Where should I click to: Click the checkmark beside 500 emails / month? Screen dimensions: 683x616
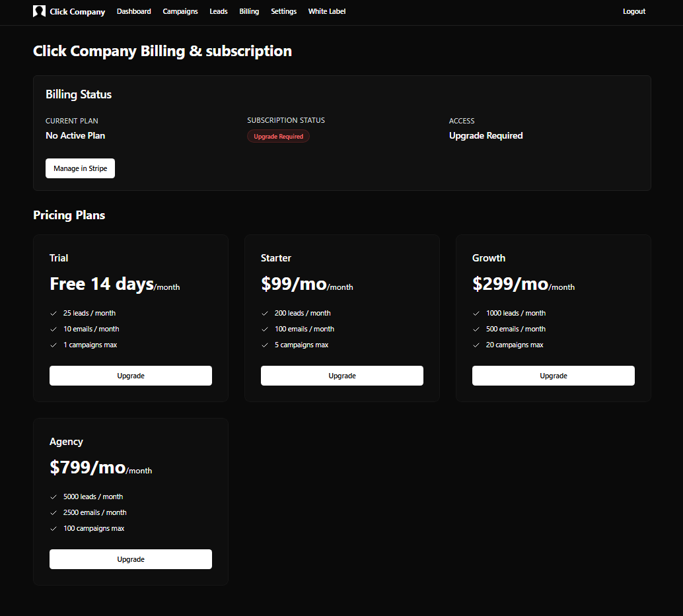tap(476, 329)
